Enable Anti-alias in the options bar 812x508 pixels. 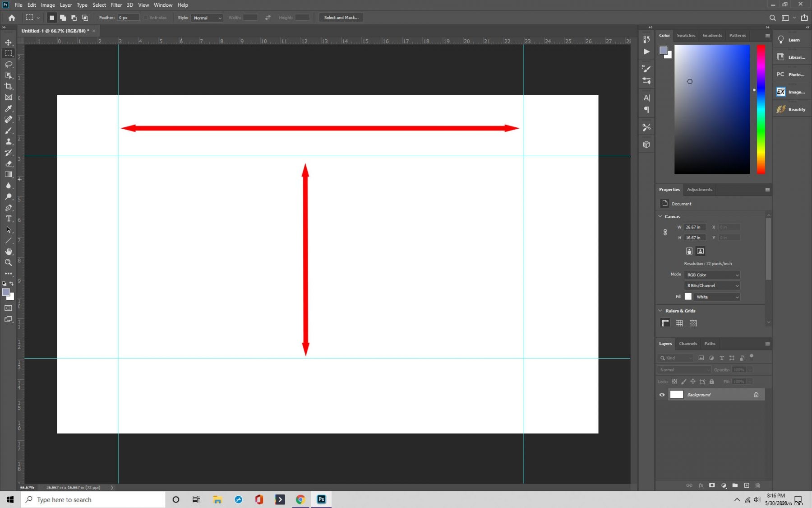coord(146,18)
